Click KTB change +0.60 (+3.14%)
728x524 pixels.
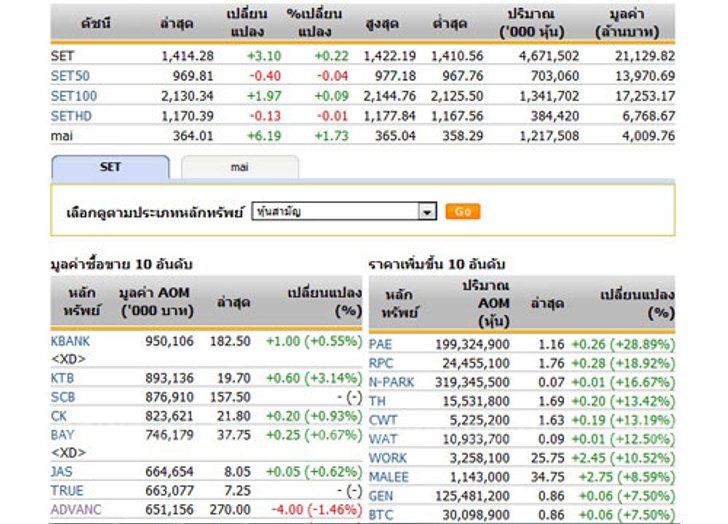point(313,378)
